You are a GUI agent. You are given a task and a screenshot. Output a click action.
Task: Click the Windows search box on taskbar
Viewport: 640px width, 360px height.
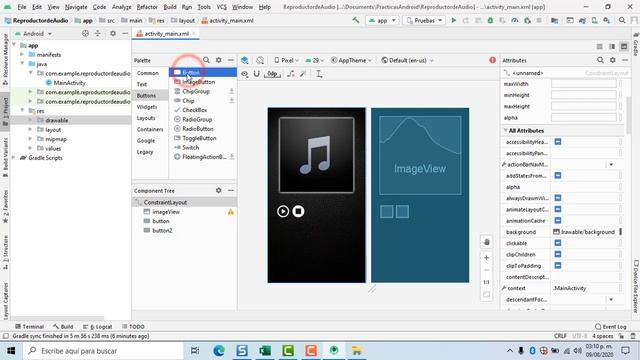(x=104, y=351)
